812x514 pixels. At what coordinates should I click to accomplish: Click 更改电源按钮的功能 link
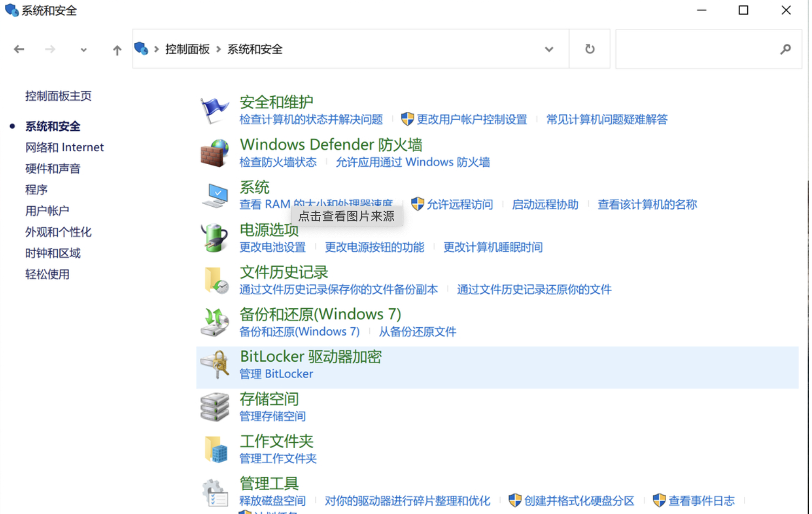(374, 247)
